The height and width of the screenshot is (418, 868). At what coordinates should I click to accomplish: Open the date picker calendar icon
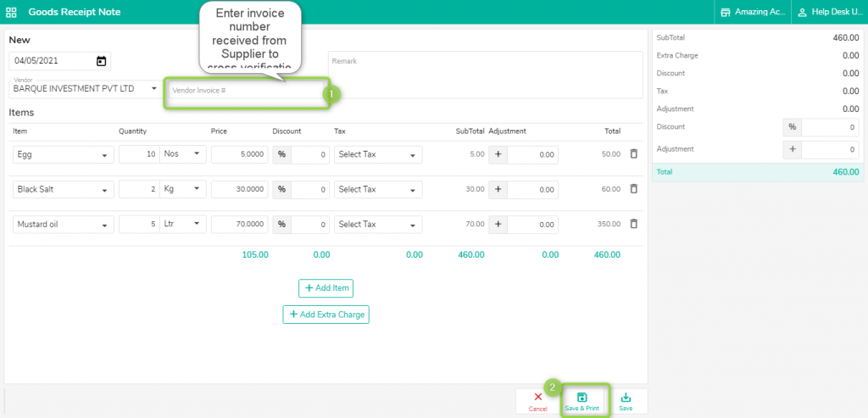click(102, 61)
